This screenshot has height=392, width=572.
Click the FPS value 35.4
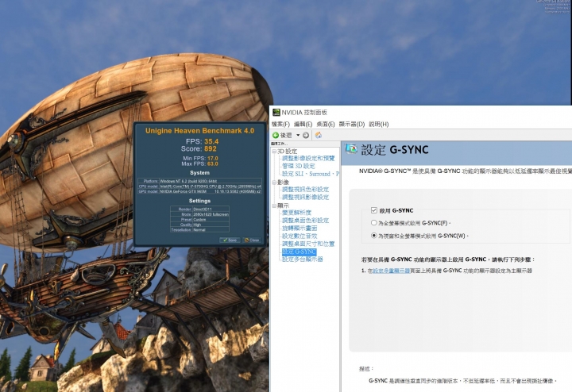(x=211, y=141)
